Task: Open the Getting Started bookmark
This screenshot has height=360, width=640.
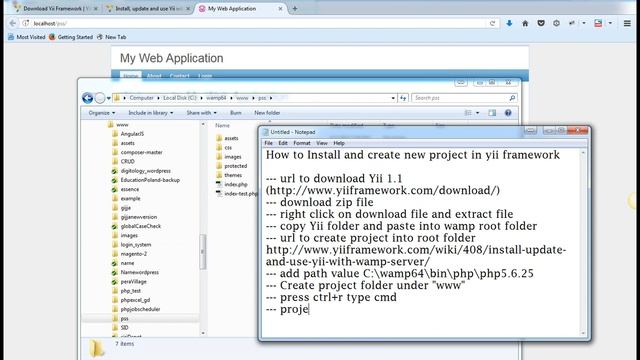Action: pyautogui.click(x=71, y=37)
